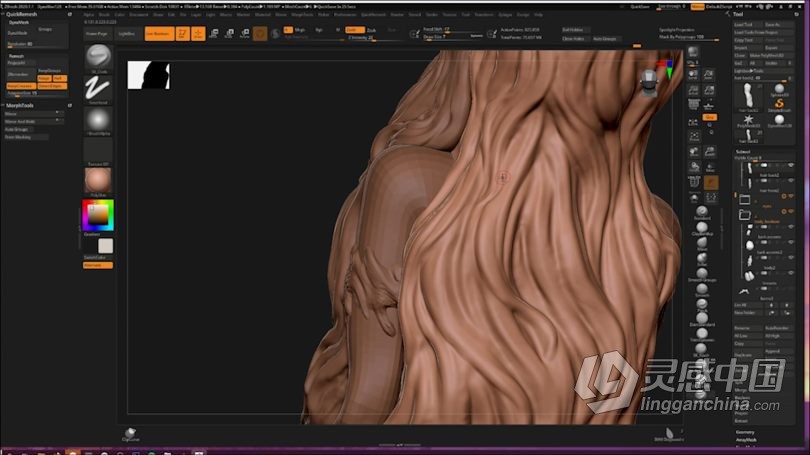This screenshot has width=810, height=455.
Task: Select the DamStandard brush on right shelf
Action: click(702, 319)
